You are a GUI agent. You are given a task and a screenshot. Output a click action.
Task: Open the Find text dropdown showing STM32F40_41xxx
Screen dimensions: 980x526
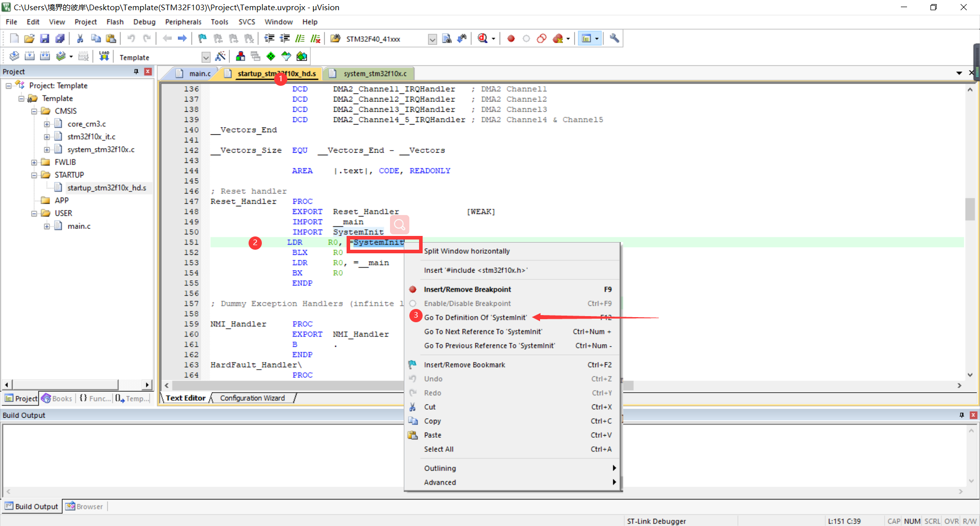click(432, 39)
